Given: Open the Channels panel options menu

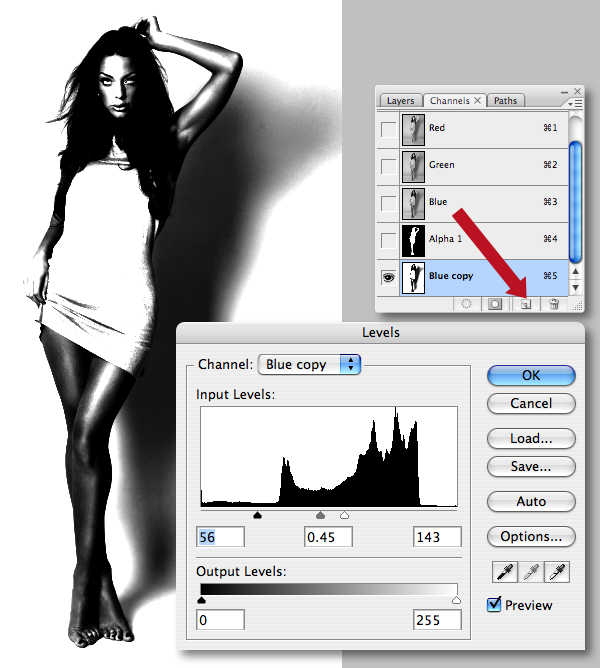Looking at the screenshot, I should click(x=575, y=104).
